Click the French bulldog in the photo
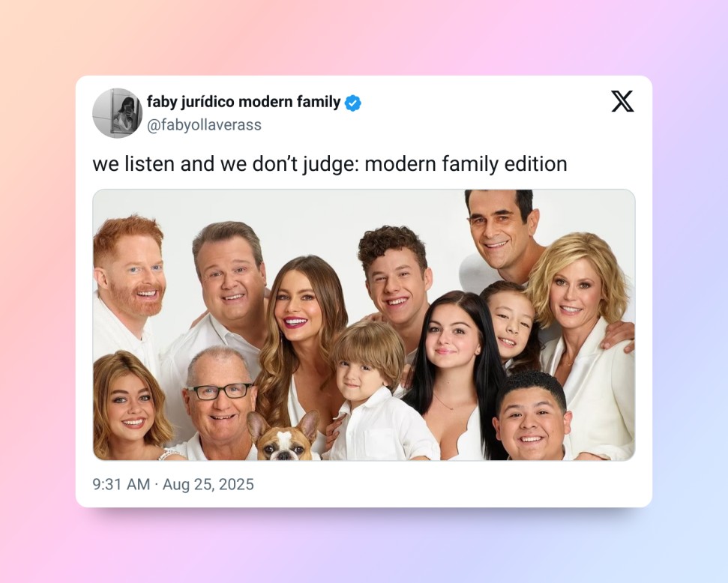Image resolution: width=728 pixels, height=583 pixels. click(x=283, y=436)
